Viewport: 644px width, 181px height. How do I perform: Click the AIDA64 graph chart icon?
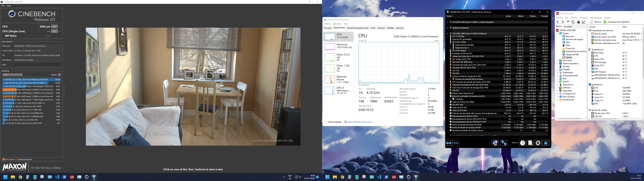point(584,22)
